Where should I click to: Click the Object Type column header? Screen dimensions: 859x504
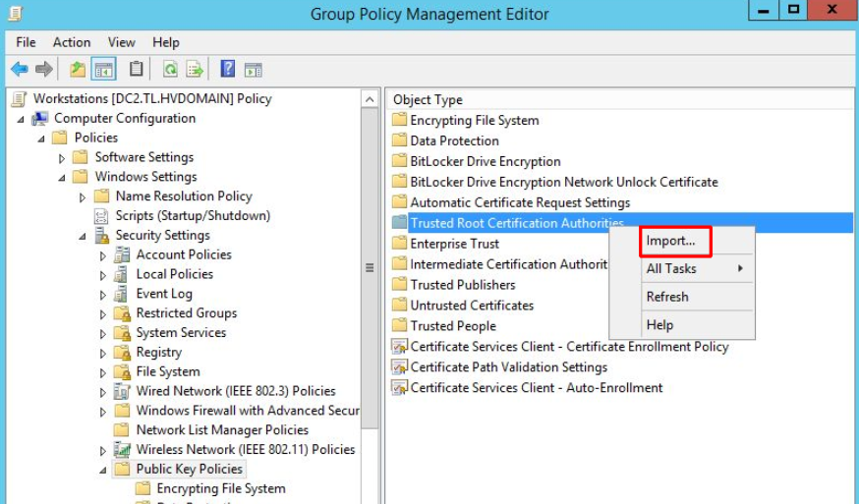coord(428,99)
